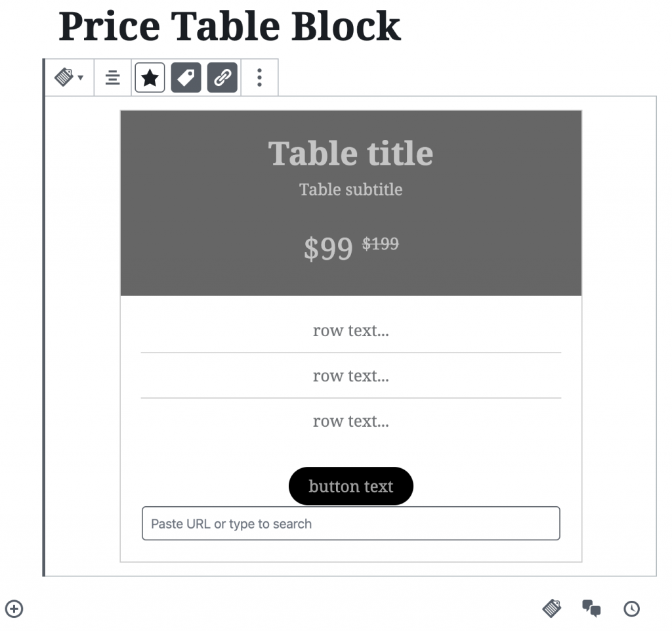The image size is (672, 631).
Task: Click the $99 price text
Action: click(328, 249)
